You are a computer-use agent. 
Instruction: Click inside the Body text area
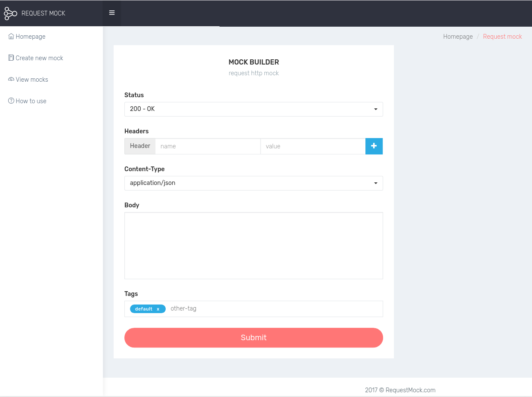click(254, 246)
